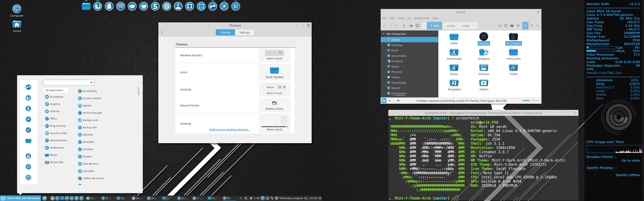The image size is (644, 201).
Task: Click the lock screen icon in menu sidebar
Action: (28, 156)
